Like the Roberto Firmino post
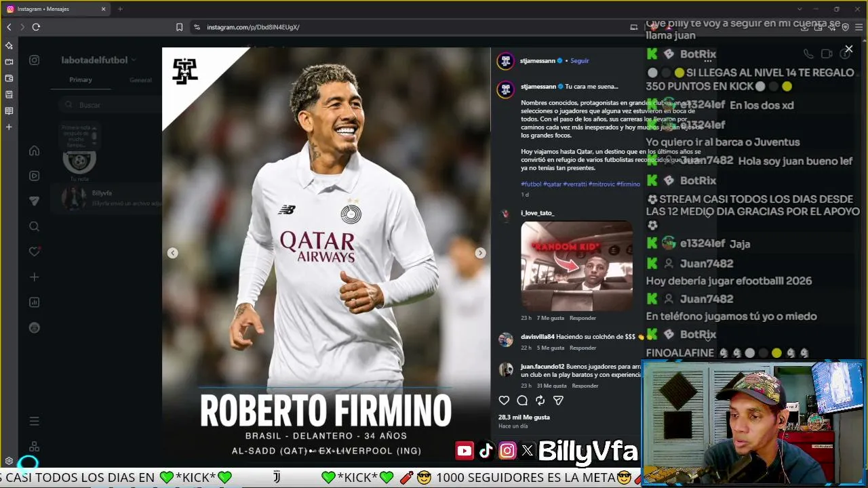This screenshot has height=488, width=868. pyautogui.click(x=504, y=401)
